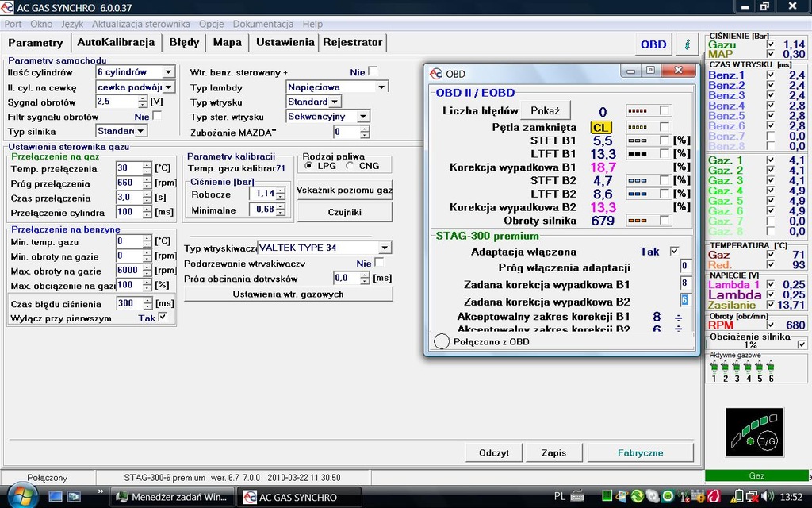Screen dimensions: 812x508
Task: Click the Zapis button
Action: click(x=554, y=452)
